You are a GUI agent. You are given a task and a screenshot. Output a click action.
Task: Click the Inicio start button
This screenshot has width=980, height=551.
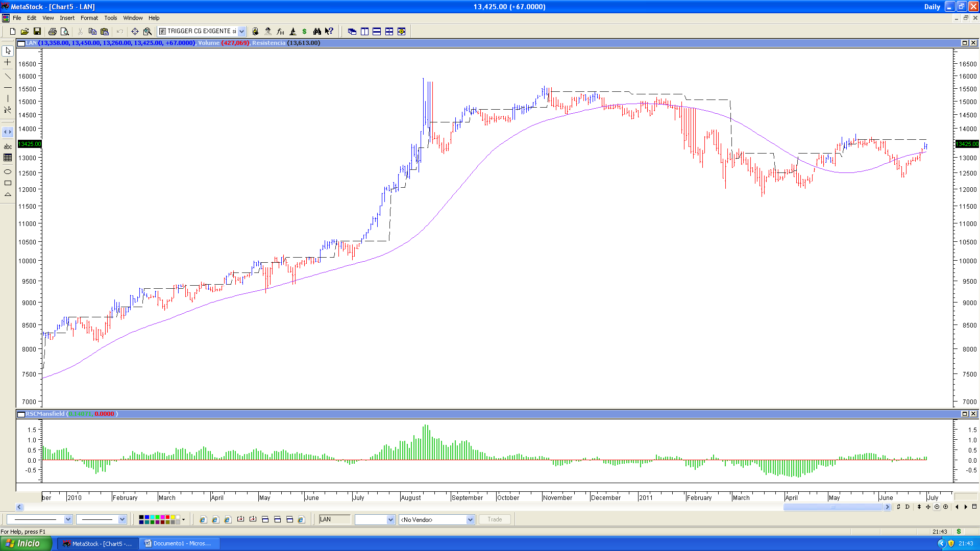click(x=26, y=543)
